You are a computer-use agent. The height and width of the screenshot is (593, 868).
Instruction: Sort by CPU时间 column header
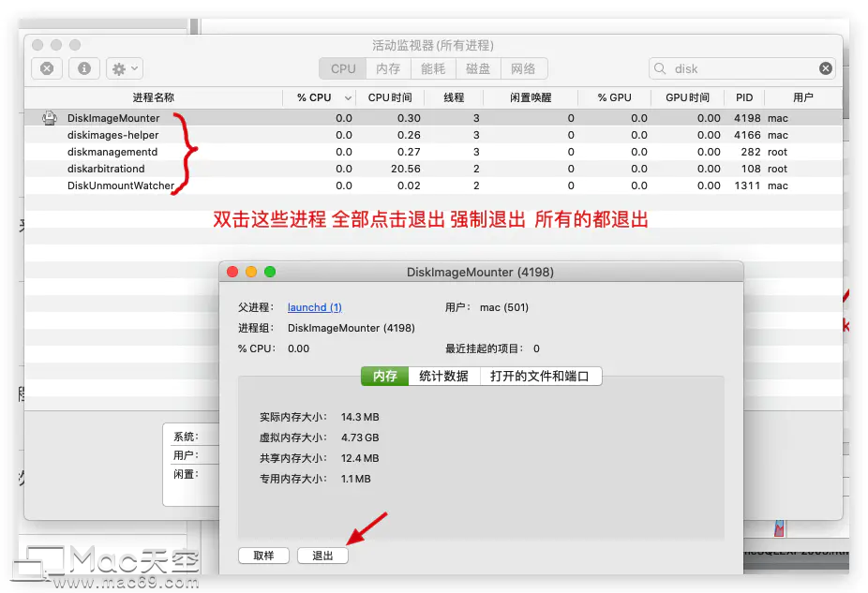(390, 97)
